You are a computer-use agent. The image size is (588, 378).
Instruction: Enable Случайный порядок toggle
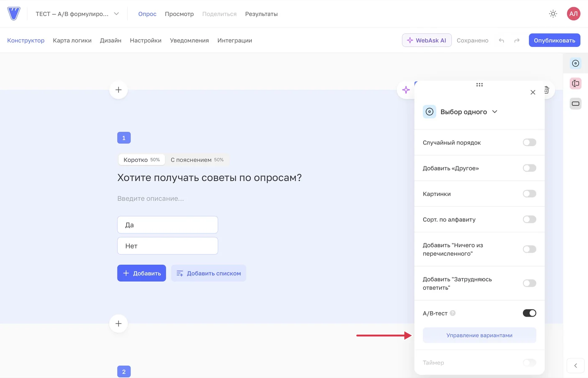[x=530, y=143]
